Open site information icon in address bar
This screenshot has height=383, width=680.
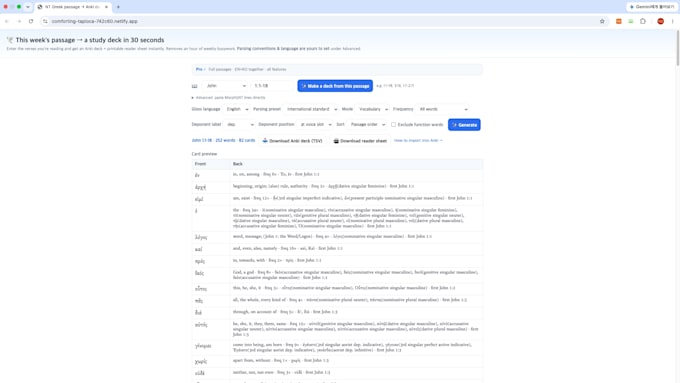[x=45, y=21]
